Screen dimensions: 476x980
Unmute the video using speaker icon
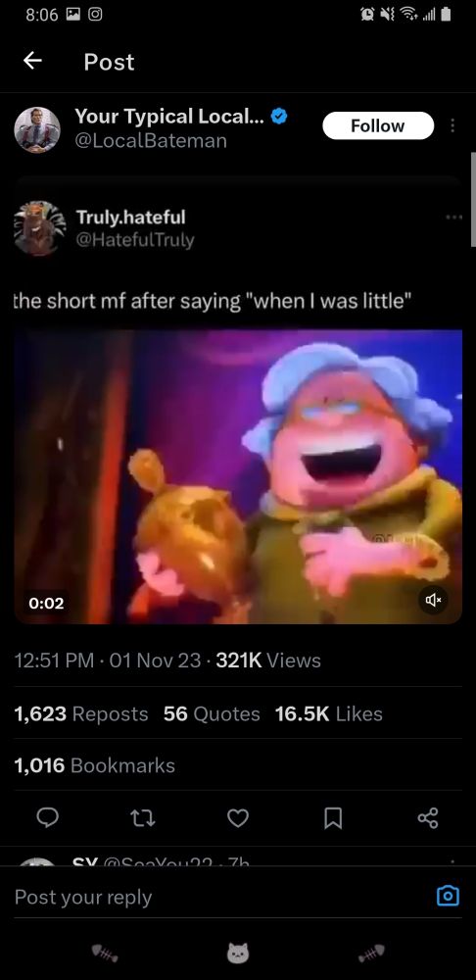point(433,601)
